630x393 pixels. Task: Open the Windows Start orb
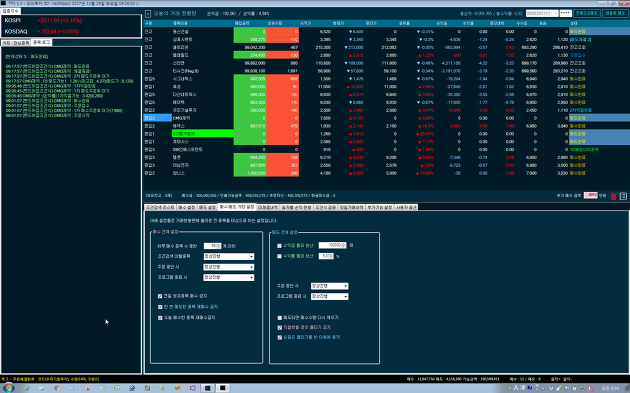click(8, 388)
